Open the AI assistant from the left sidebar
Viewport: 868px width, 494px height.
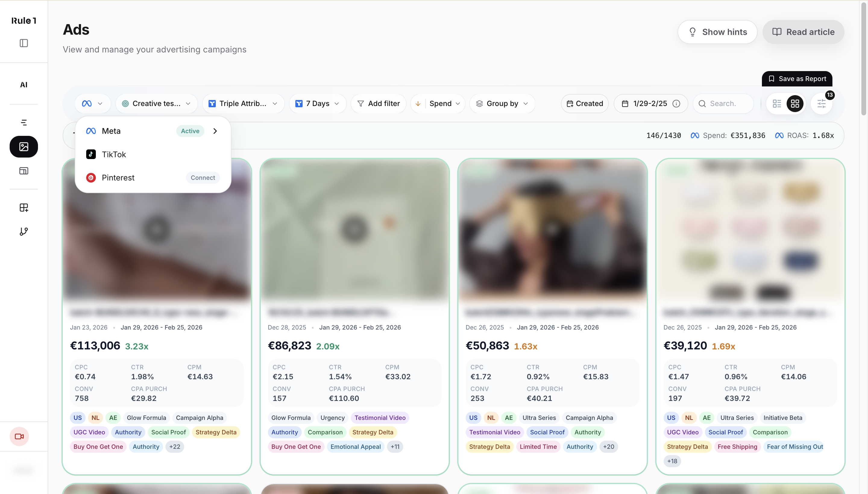pyautogui.click(x=24, y=85)
